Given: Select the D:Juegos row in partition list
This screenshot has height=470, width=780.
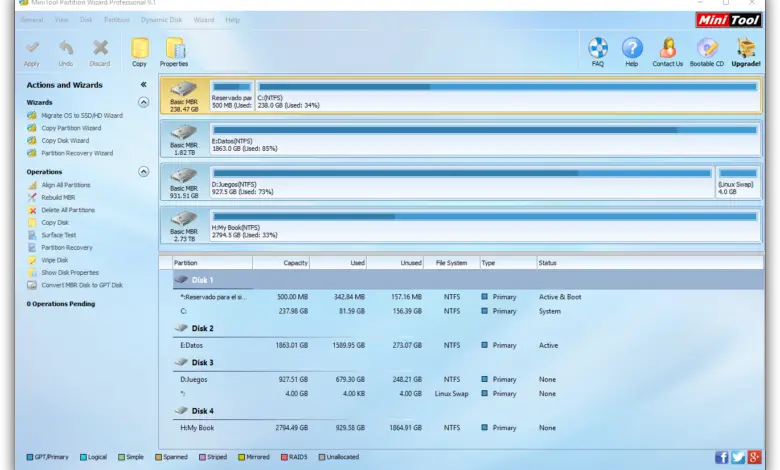Looking at the screenshot, I should coord(468,379).
